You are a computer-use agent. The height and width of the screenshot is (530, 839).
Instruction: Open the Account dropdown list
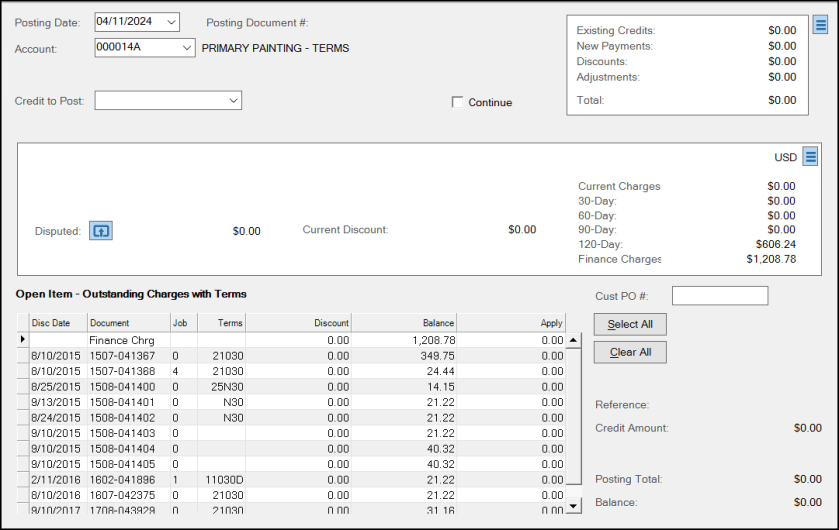(186, 48)
